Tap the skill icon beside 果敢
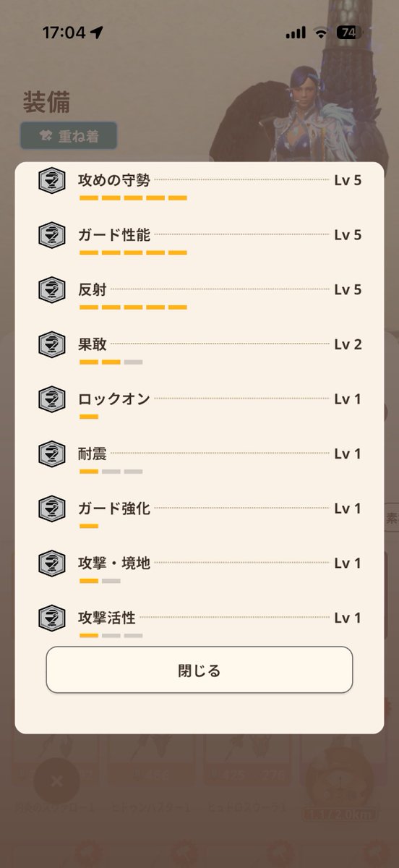Viewport: 399px width, 868px height. 51,344
